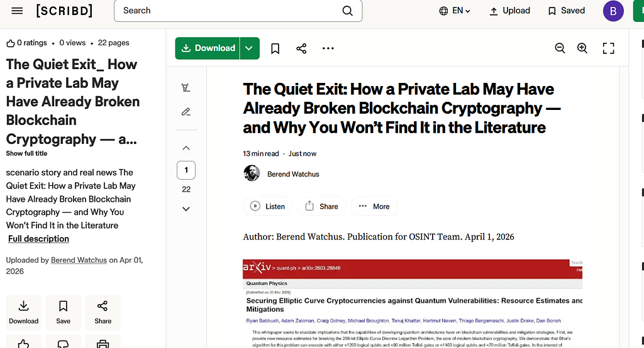Go to the previous page chevron
Screen dimensions: 644x348
186,148
